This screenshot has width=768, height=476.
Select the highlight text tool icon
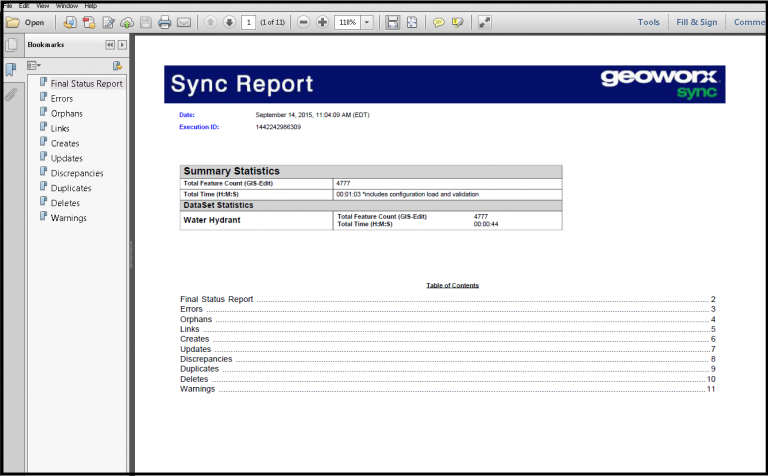point(457,23)
